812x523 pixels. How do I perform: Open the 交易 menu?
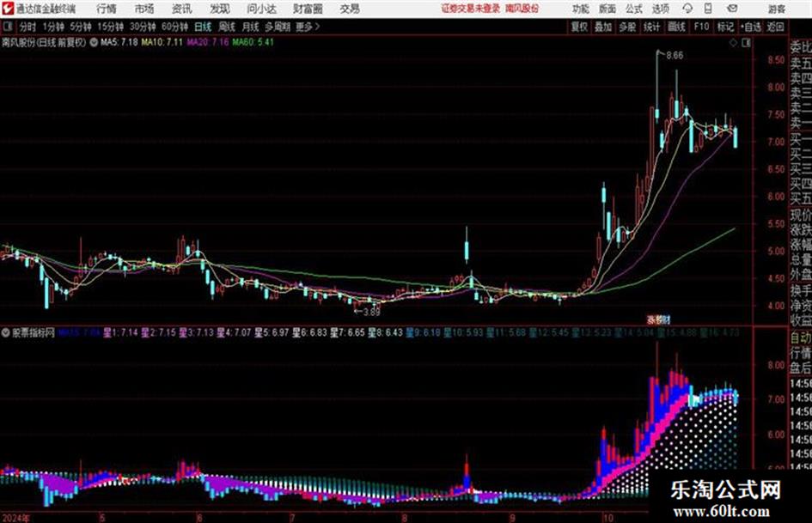350,9
